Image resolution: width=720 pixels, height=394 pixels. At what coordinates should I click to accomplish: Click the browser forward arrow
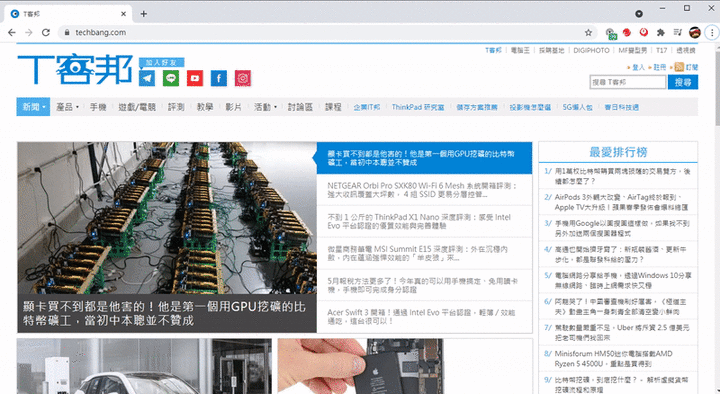[x=28, y=33]
